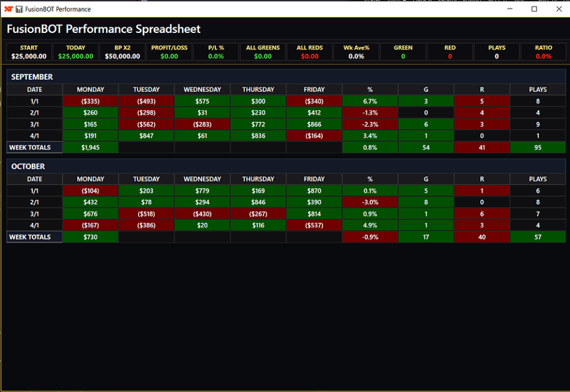Maximize the FusionBOT Performance window
The height and width of the screenshot is (392, 570).
click(534, 9)
